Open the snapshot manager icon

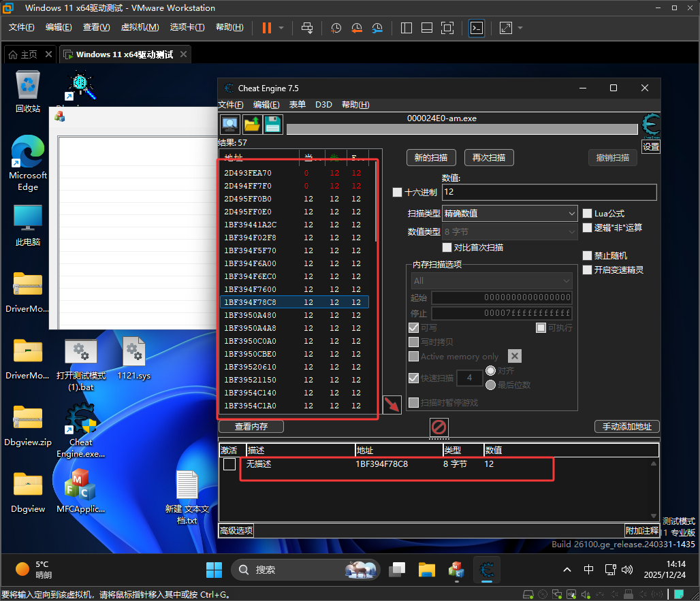coord(377,28)
